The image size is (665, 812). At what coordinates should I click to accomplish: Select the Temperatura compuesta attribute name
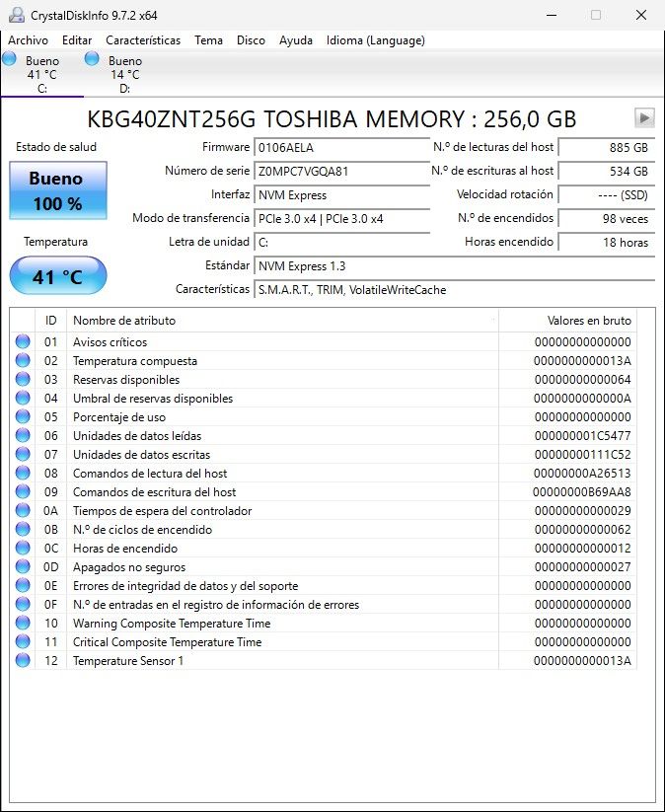point(134,360)
